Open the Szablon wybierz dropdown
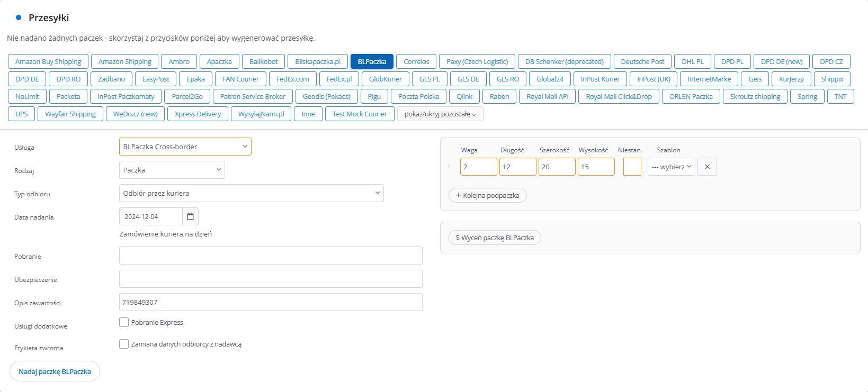The image size is (868, 392). click(x=672, y=167)
